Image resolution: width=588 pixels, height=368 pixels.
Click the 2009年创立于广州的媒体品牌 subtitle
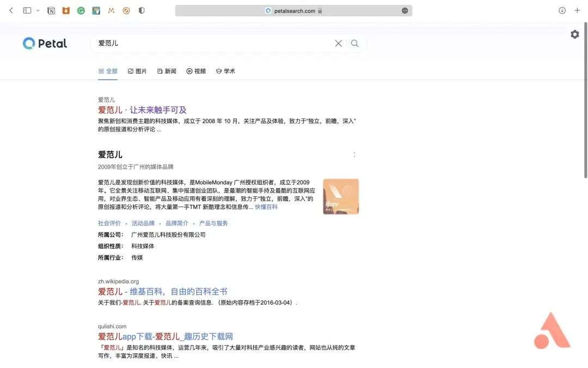click(136, 167)
